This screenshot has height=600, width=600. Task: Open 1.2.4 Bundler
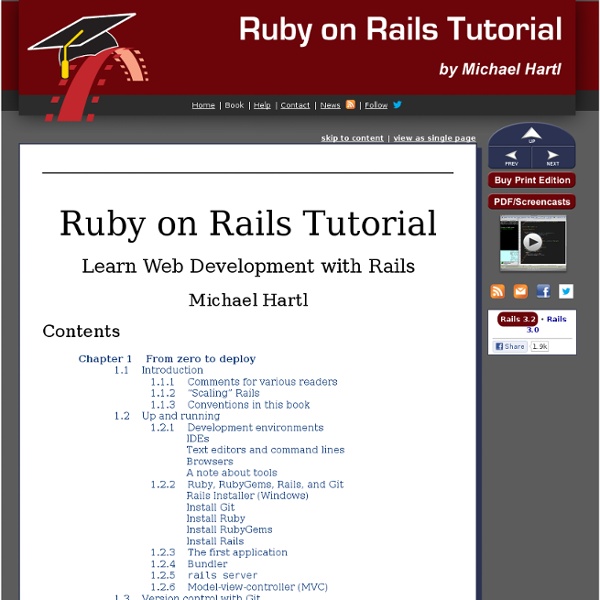coord(189,564)
